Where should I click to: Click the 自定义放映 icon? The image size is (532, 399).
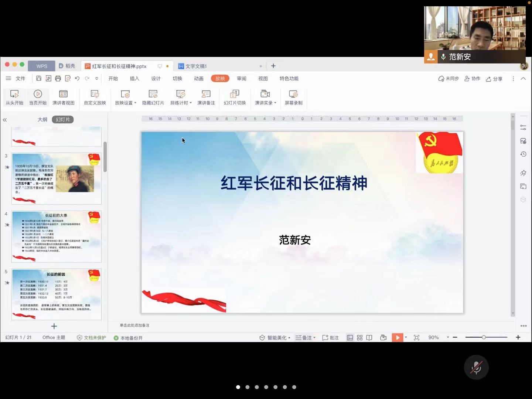pyautogui.click(x=95, y=94)
